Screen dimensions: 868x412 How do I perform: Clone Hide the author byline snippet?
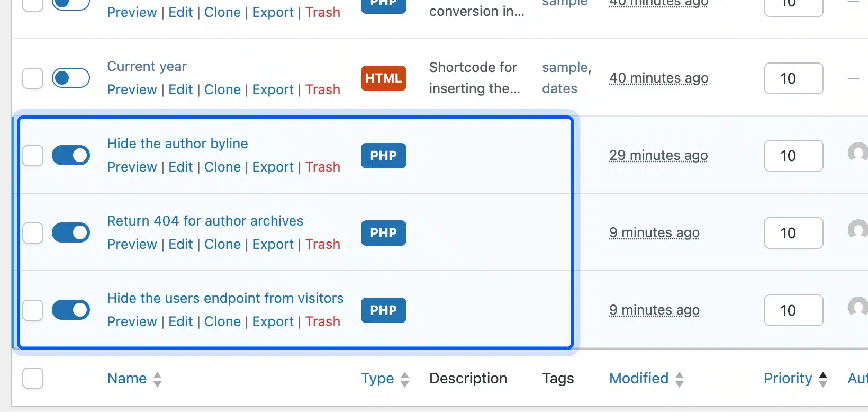click(222, 167)
